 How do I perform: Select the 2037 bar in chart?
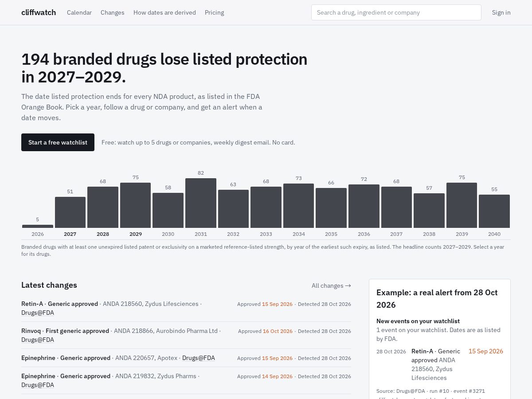[396, 207]
